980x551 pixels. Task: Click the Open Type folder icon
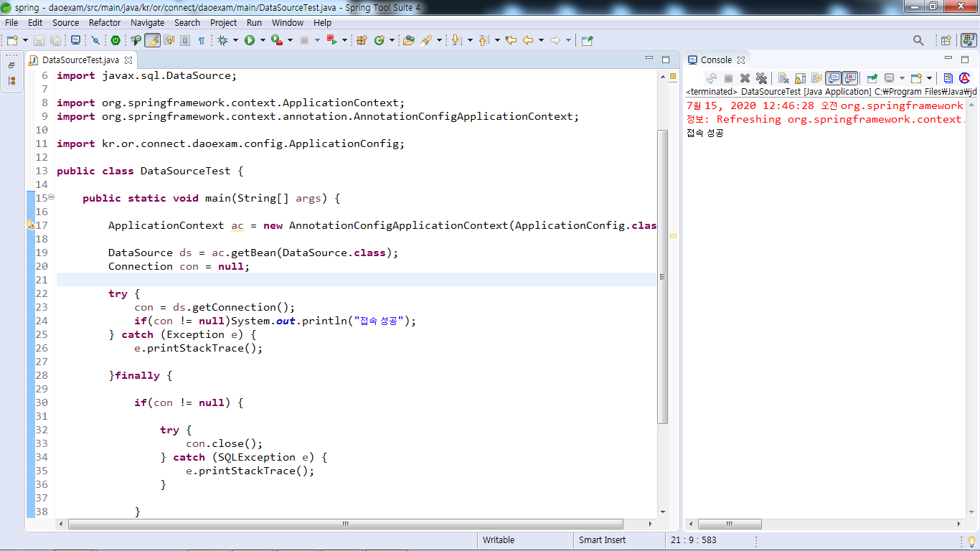click(409, 41)
